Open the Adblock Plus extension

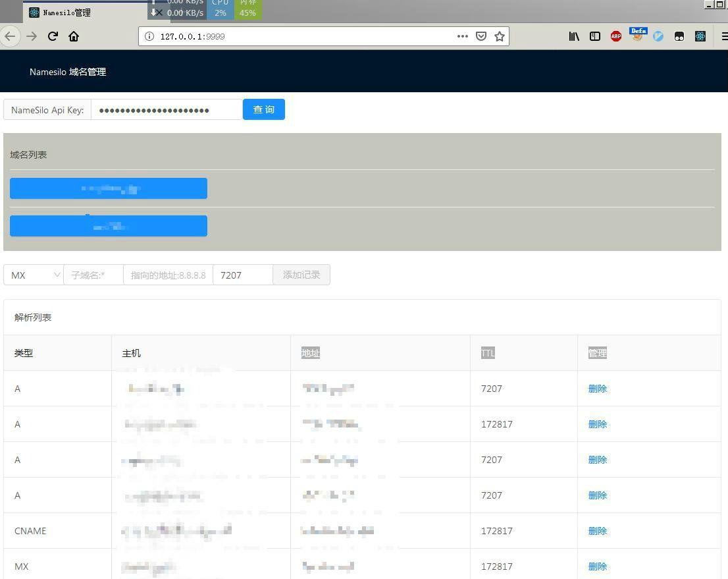click(616, 36)
